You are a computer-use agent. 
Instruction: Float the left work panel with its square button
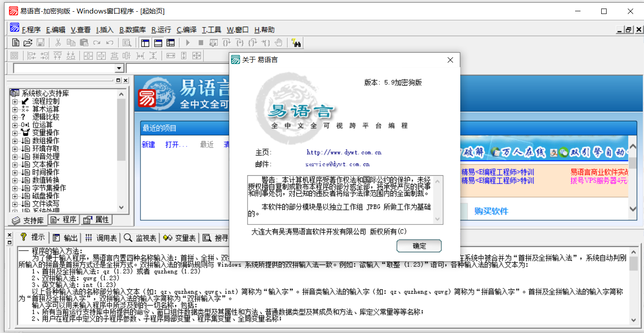(118, 80)
